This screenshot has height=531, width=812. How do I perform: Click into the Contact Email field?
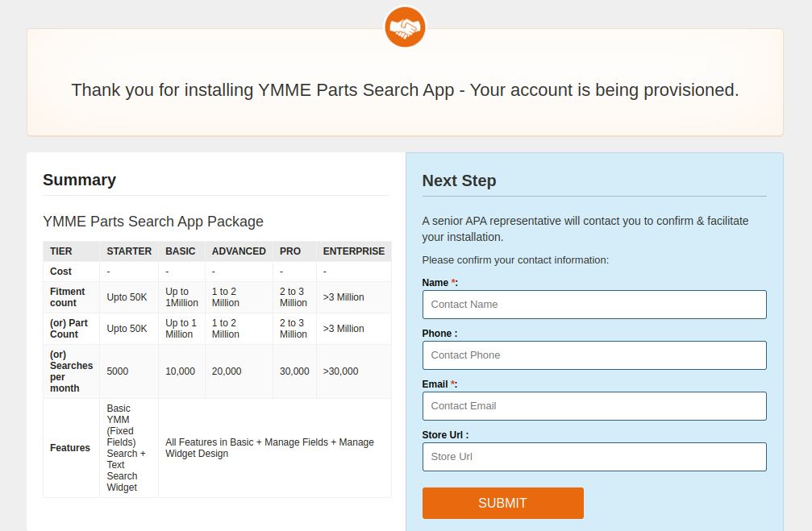tap(594, 406)
